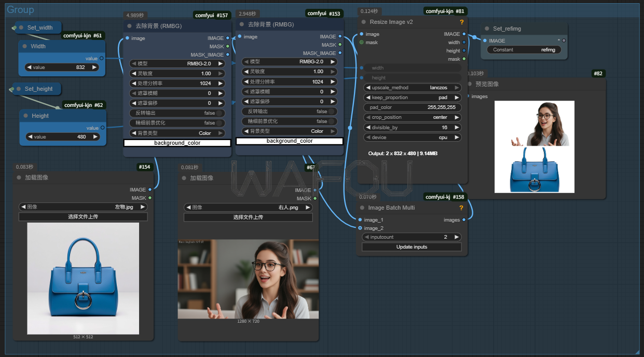Open background_color swatch in RMBG node #157
This screenshot has height=357, width=644.
pyautogui.click(x=177, y=143)
